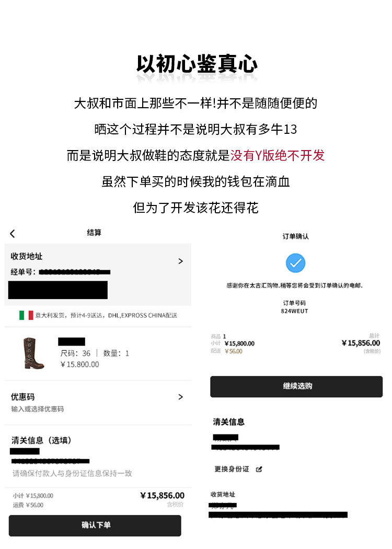Click the 尺码: 36 size label
The height and width of the screenshot is (549, 392).
[x=75, y=353]
